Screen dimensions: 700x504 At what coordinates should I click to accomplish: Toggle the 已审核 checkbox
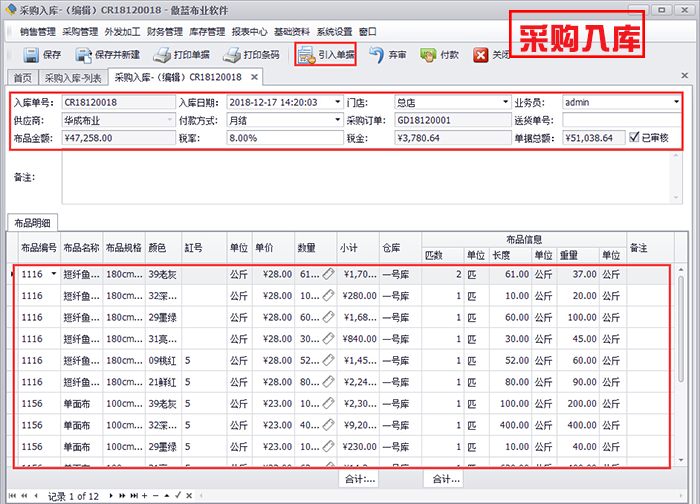click(634, 138)
